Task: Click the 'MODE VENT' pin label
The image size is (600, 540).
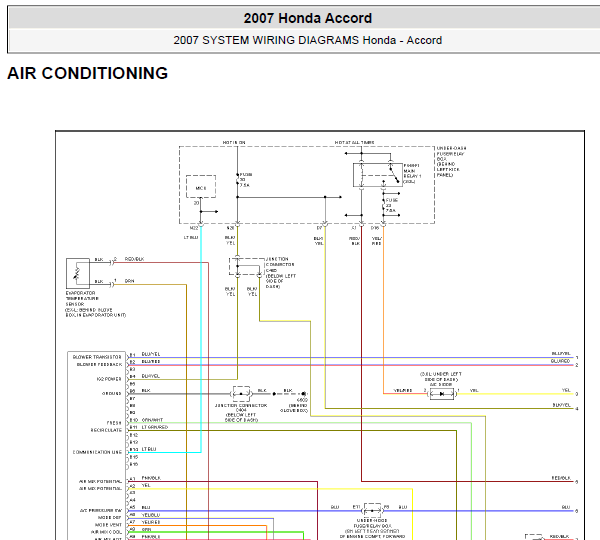Action: pos(108,525)
